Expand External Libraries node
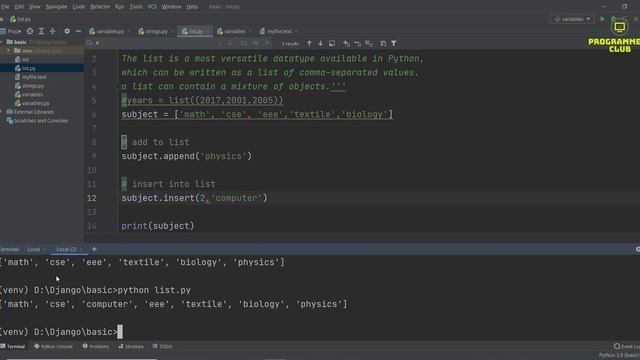640x360 pixels. tap(2, 112)
